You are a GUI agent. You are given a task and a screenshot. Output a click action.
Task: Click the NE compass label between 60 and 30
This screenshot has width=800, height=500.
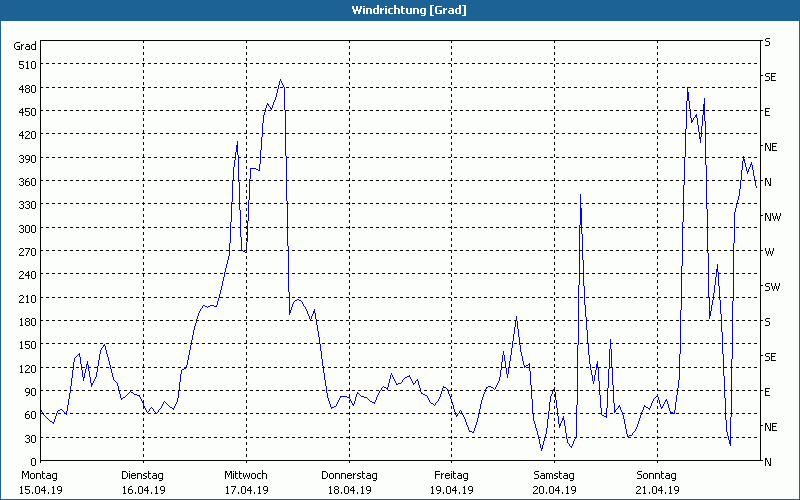click(771, 427)
